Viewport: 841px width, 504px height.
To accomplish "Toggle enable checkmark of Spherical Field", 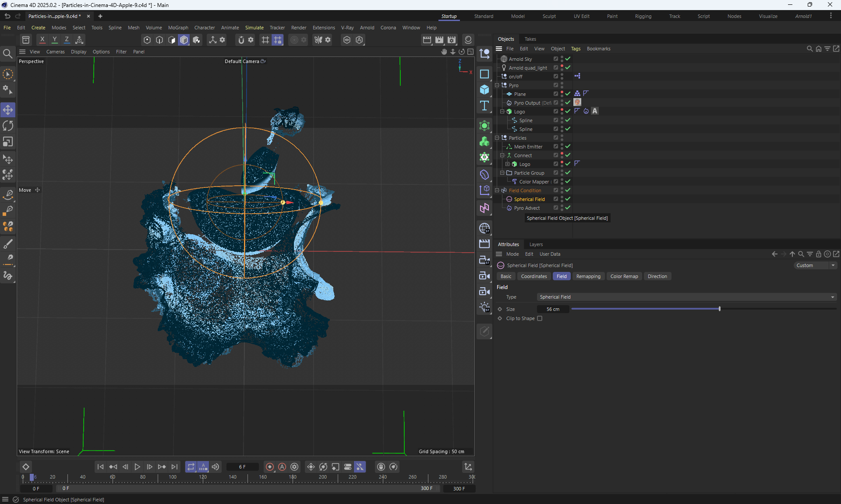I will point(568,199).
